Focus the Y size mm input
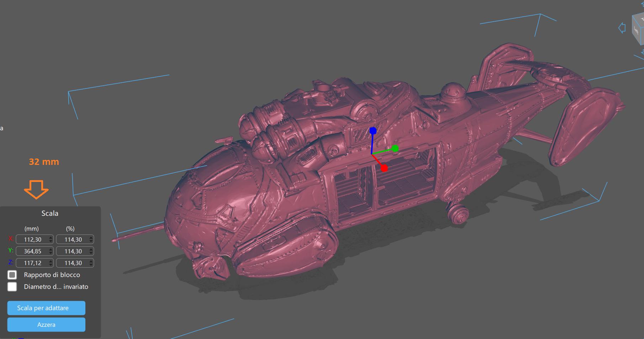644x339 pixels. [x=32, y=251]
